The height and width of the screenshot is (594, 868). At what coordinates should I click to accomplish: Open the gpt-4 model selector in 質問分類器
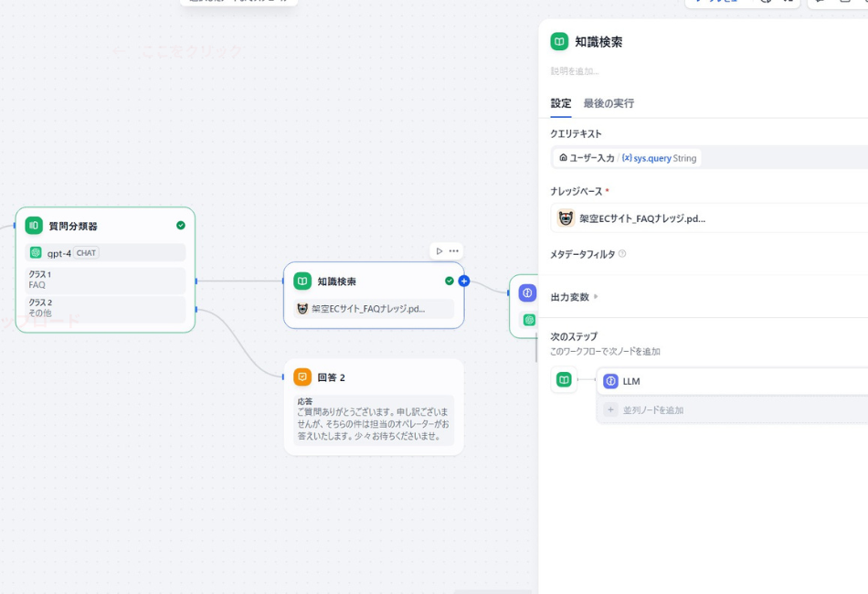(x=103, y=254)
